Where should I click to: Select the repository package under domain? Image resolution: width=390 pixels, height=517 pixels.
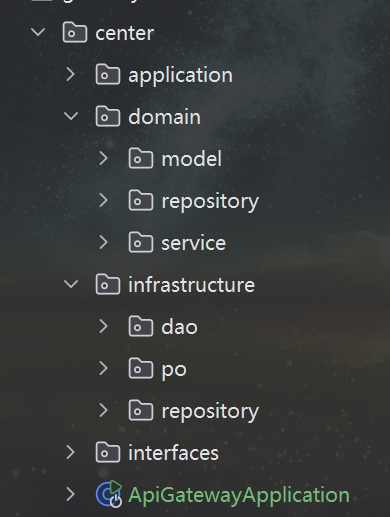tap(210, 202)
